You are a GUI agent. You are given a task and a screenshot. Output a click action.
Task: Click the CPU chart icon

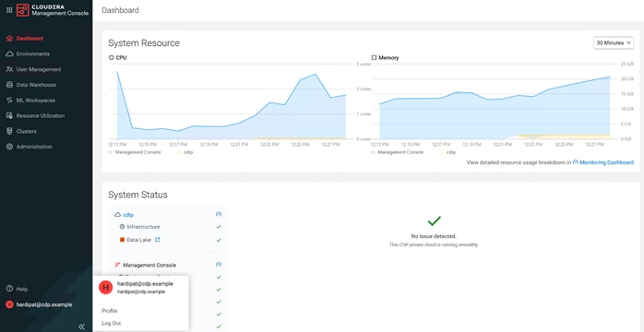tap(111, 58)
